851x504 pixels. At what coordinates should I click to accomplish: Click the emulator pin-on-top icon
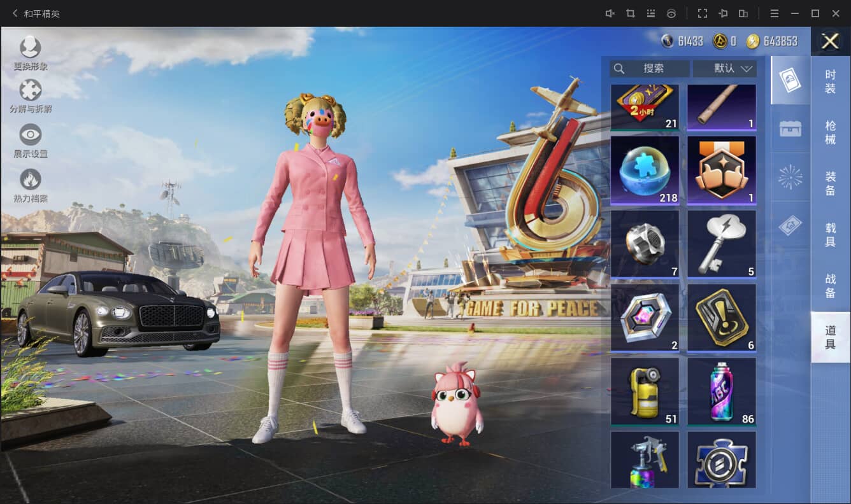pos(723,13)
